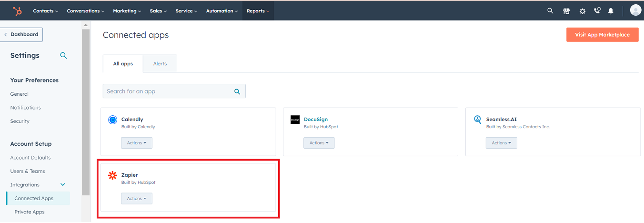Go back to Dashboard
Viewport: 644px width, 223px height.
point(21,35)
